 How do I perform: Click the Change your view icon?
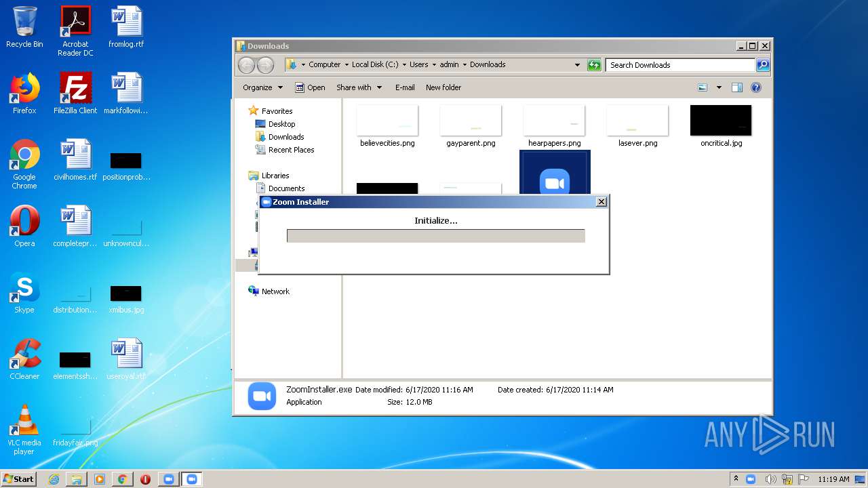pyautogui.click(x=703, y=87)
